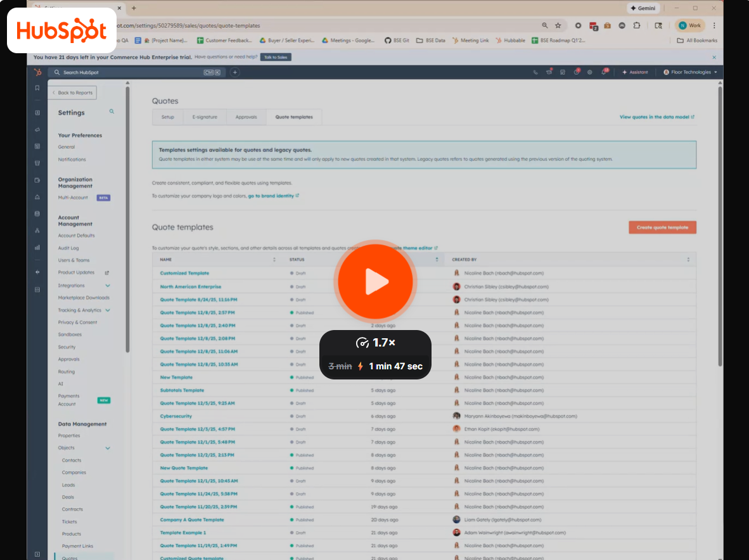Open the browser extensions puzzle icon
749x560 pixels.
coord(637,25)
